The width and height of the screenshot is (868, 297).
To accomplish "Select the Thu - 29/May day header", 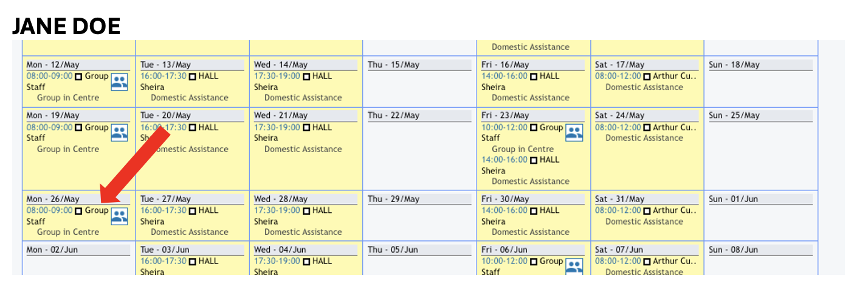I will (419, 199).
